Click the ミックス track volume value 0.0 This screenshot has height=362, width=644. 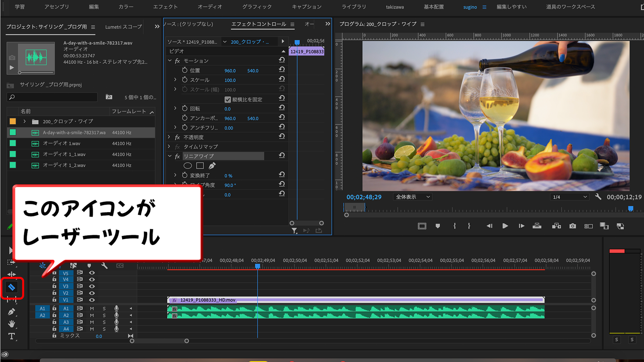[99, 336]
